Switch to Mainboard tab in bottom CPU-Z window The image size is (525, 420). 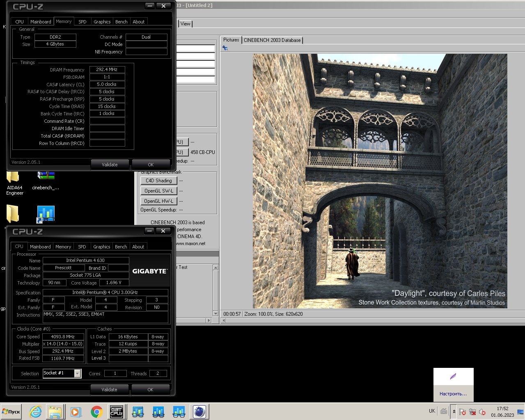40,247
